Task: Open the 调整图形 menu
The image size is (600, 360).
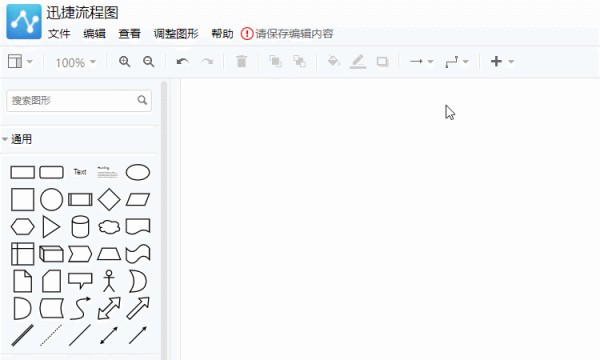Action: click(x=176, y=34)
